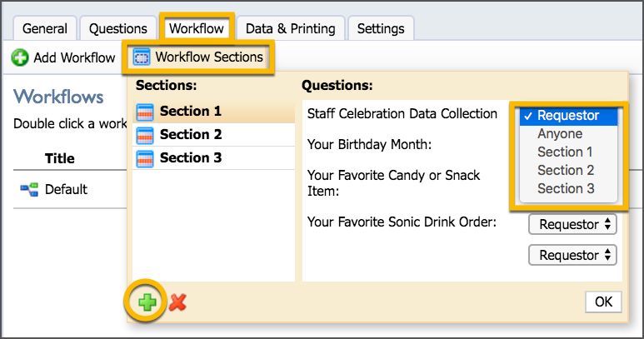Switch to the General tab

point(45,28)
